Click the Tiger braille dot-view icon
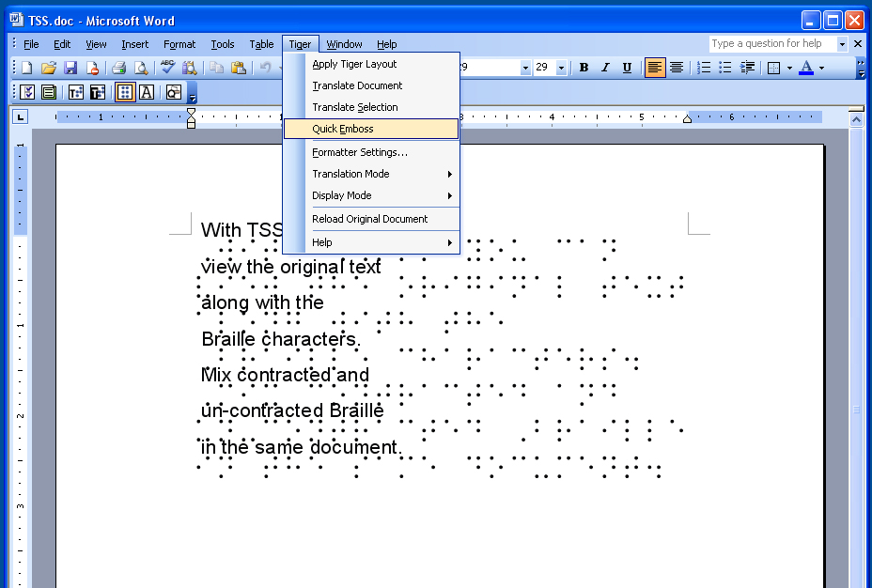This screenshot has width=872, height=588. (124, 91)
